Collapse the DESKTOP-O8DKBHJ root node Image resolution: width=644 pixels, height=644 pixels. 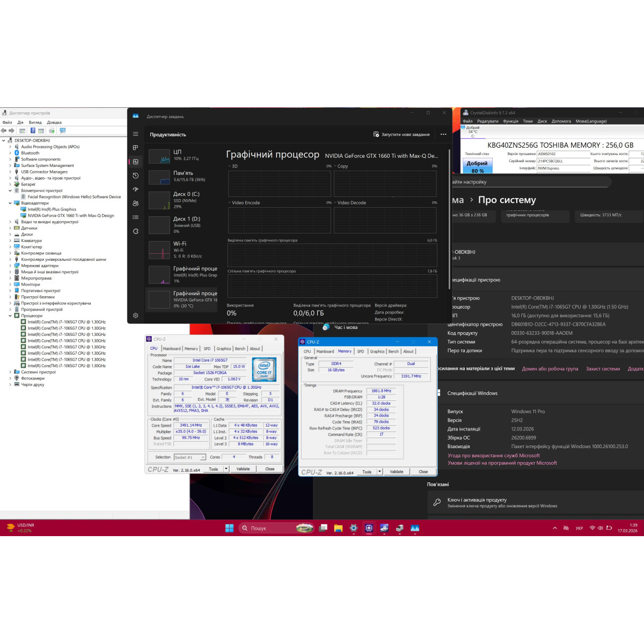tap(4, 141)
